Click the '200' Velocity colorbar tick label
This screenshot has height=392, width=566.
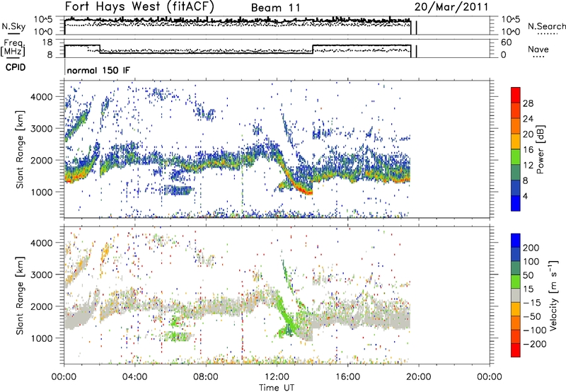coord(531,248)
